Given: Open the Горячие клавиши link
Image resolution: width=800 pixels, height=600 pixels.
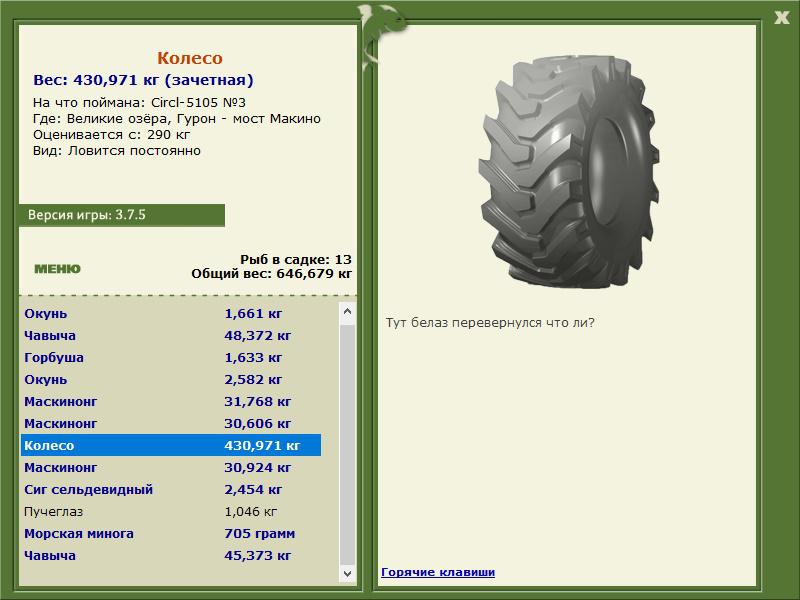Looking at the screenshot, I should 438,572.
